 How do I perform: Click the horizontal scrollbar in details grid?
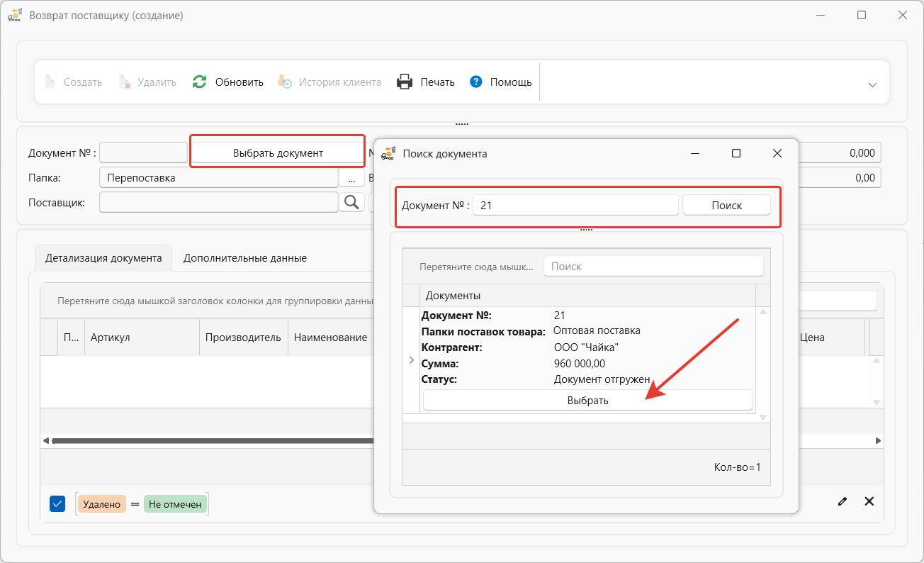(213, 441)
